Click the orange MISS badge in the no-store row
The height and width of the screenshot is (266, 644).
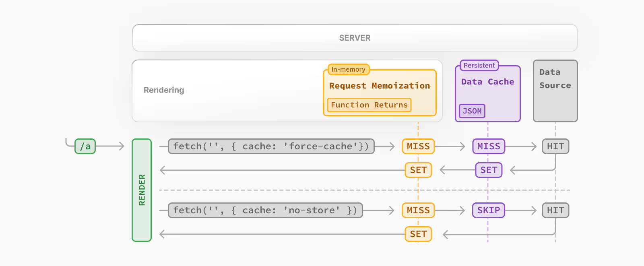[x=418, y=210]
